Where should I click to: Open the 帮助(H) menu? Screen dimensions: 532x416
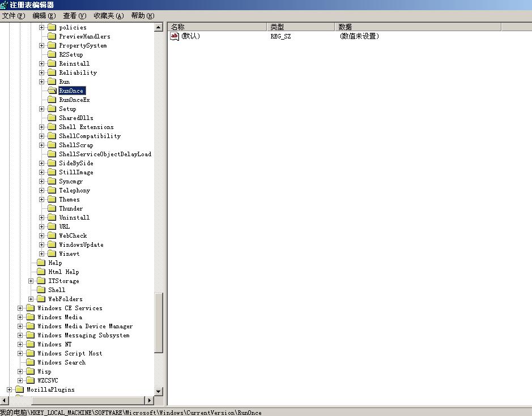(143, 16)
